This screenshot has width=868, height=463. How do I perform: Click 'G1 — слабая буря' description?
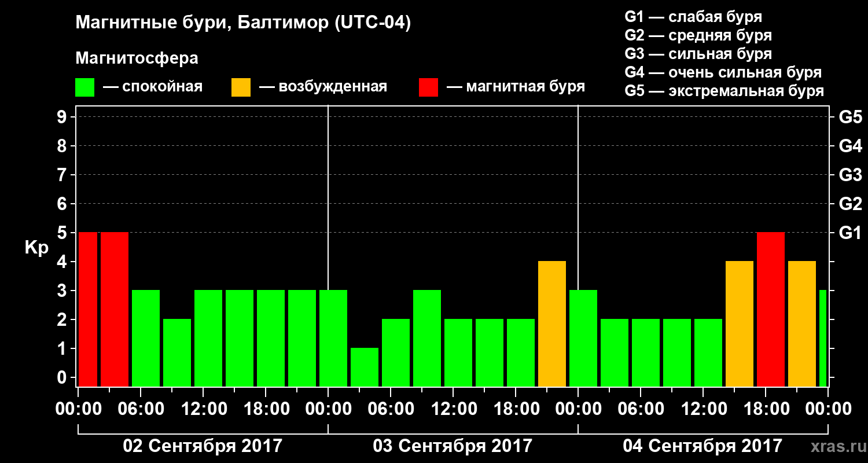[693, 17]
